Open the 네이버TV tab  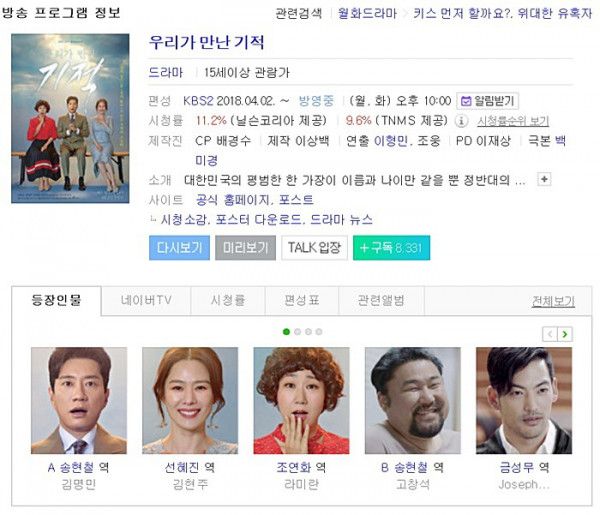tap(146, 300)
